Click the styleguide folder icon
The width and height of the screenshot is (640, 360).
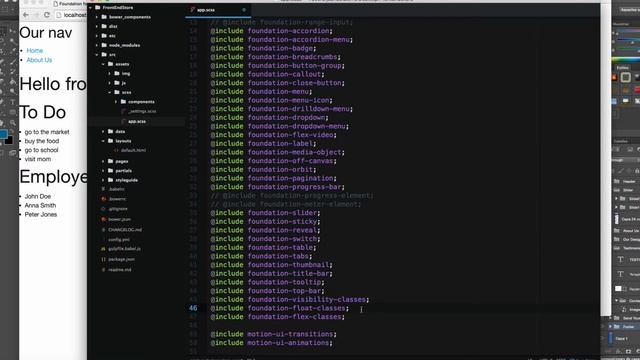pos(111,180)
